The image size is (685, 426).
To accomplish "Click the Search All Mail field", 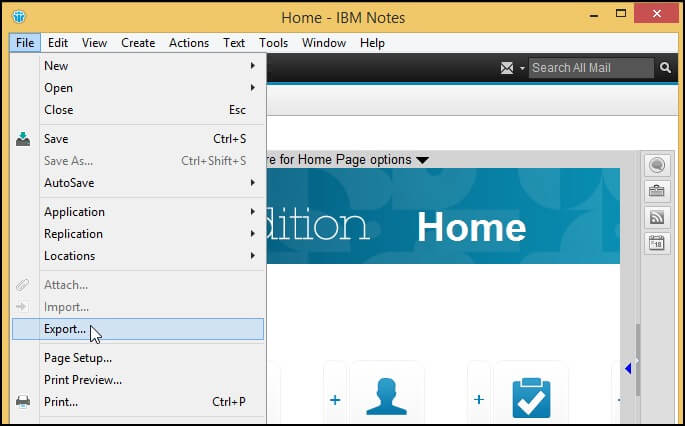I will pyautogui.click(x=591, y=68).
